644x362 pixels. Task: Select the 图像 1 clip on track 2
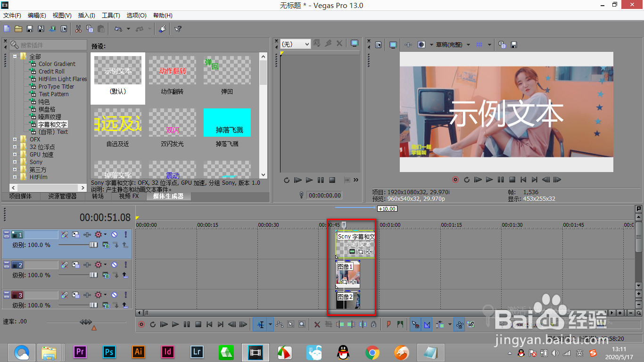(348, 274)
